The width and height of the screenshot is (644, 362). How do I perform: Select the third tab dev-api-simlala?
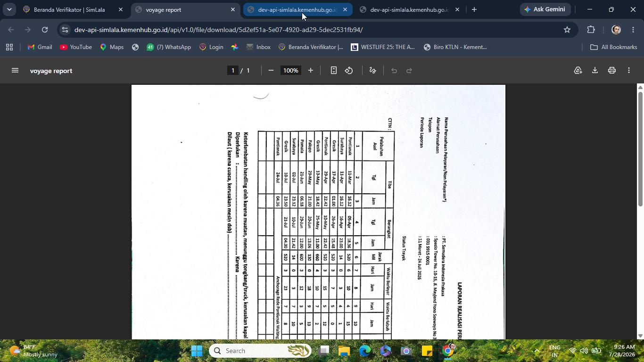point(297,9)
